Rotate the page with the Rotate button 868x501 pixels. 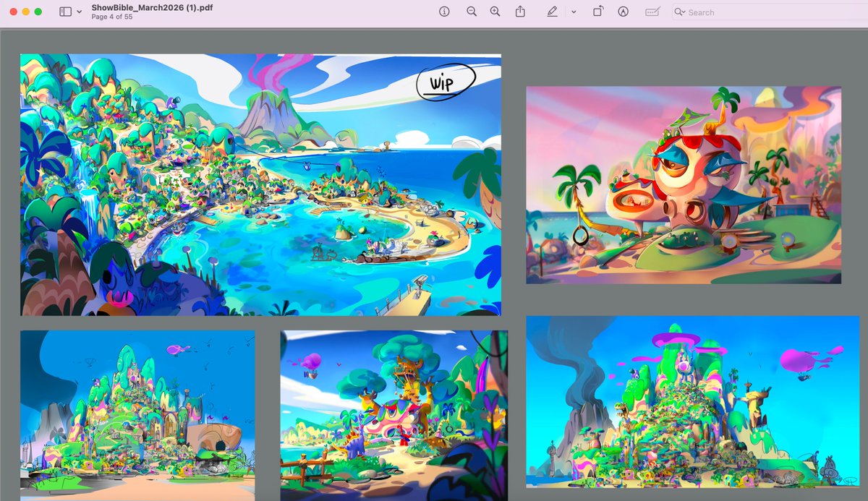click(x=598, y=12)
